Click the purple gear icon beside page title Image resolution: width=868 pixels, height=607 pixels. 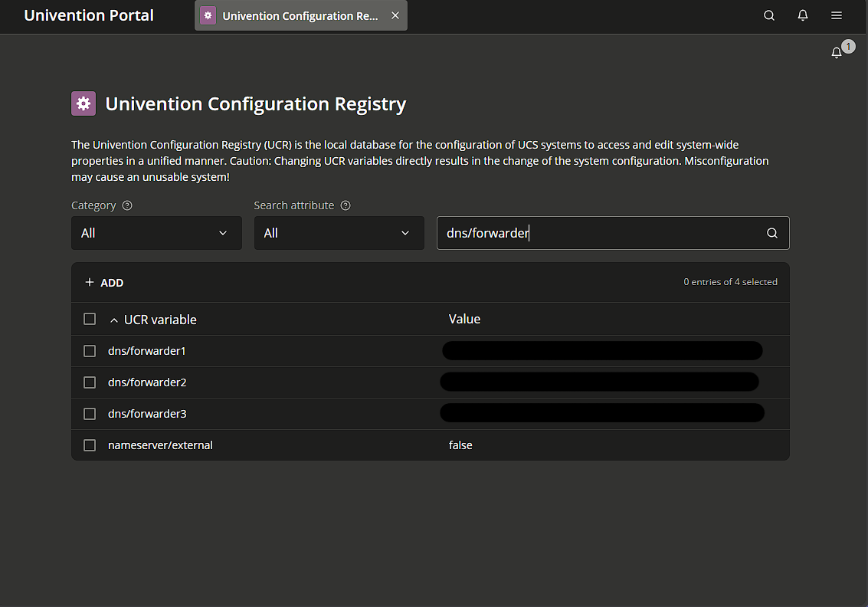(x=84, y=103)
